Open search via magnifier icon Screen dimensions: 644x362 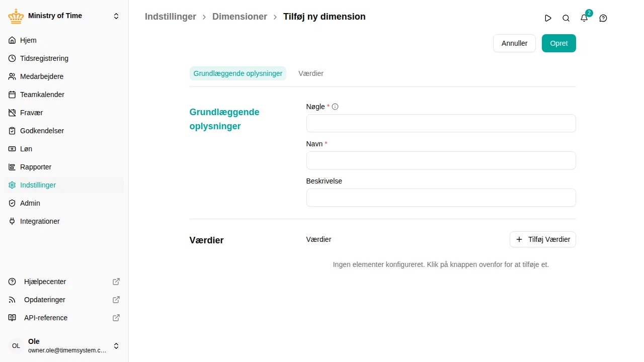pyautogui.click(x=566, y=18)
